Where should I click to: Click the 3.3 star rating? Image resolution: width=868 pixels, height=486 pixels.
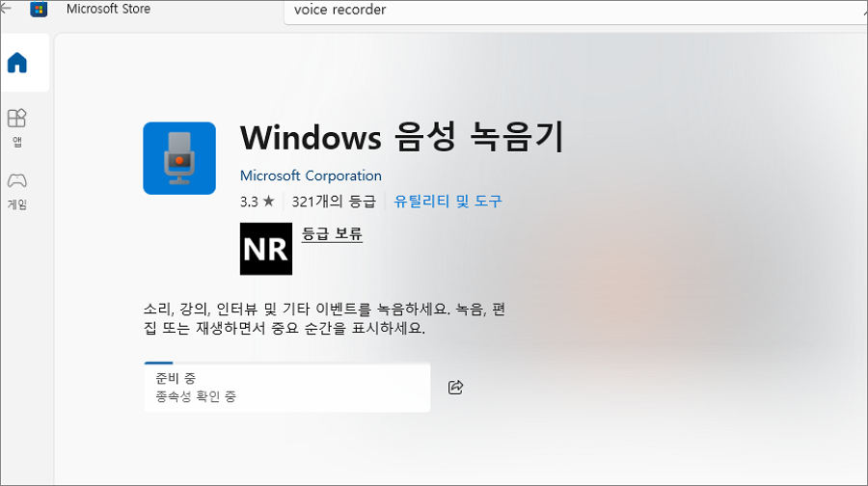point(257,201)
